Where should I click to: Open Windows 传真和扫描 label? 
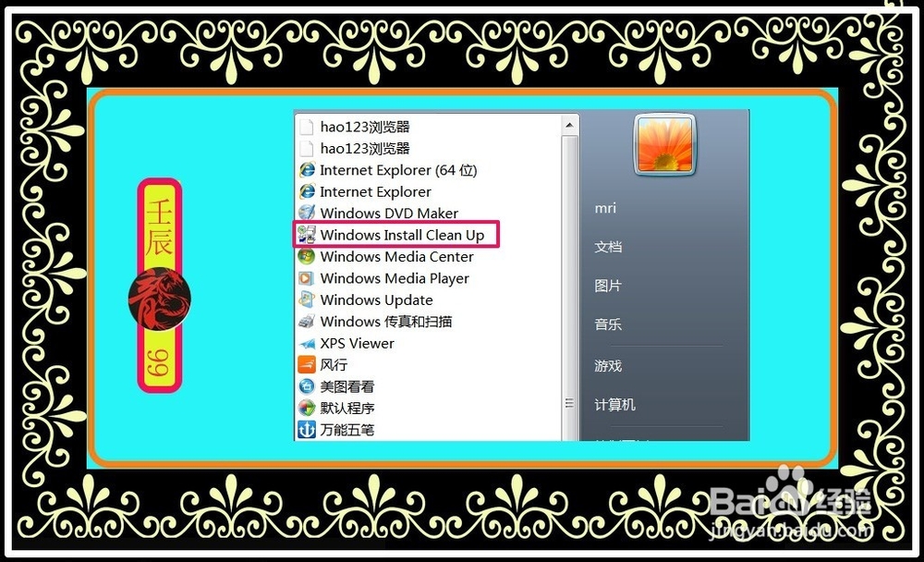[x=386, y=322]
